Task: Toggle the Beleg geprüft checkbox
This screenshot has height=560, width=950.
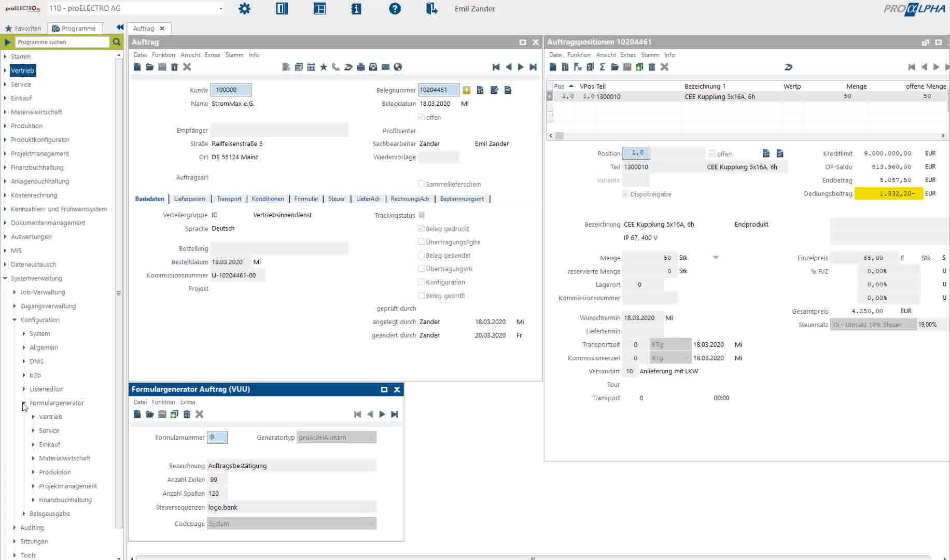Action: point(422,296)
